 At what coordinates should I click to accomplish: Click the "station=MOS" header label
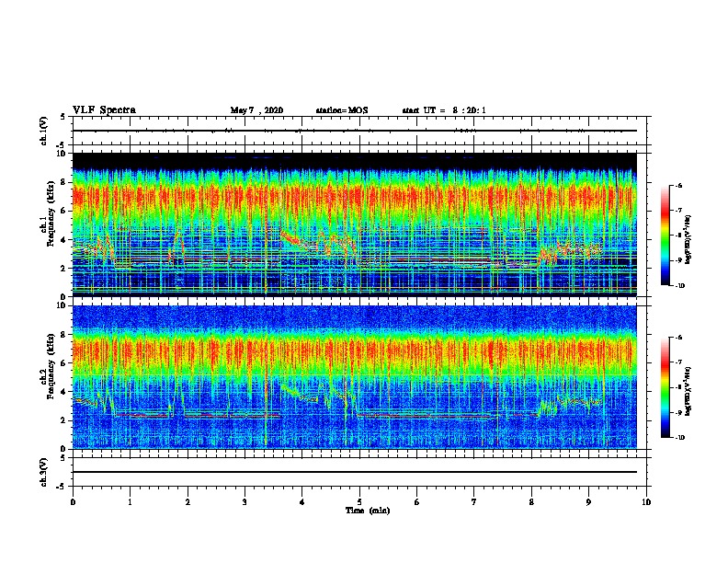tap(342, 110)
